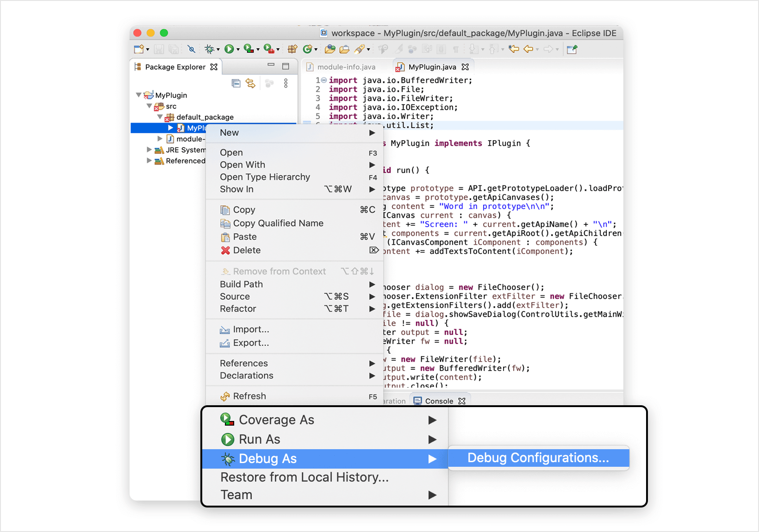Open the Source submenu
The height and width of the screenshot is (532, 759).
[x=294, y=297]
